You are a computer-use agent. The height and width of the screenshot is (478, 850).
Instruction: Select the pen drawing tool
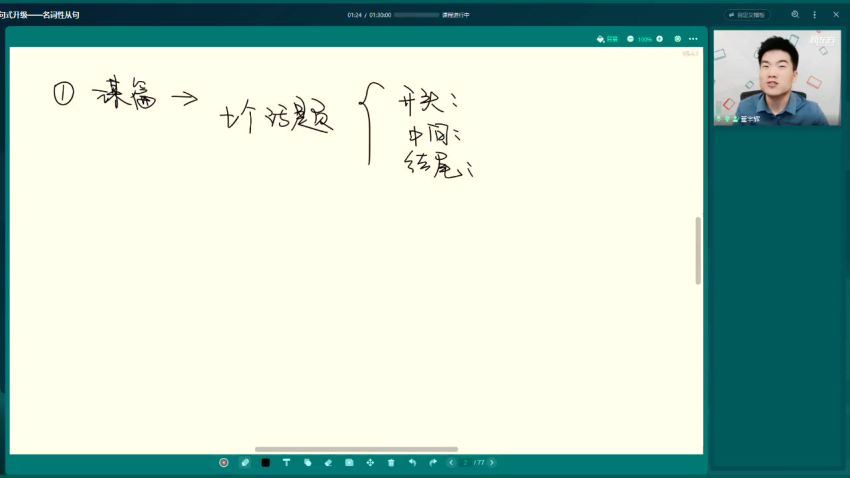[x=245, y=463]
